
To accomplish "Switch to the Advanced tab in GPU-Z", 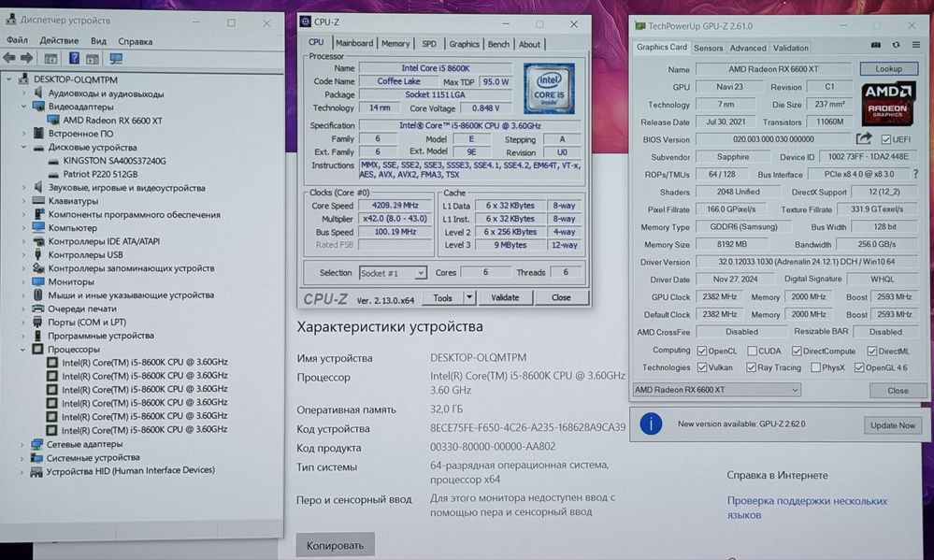I will coord(748,49).
